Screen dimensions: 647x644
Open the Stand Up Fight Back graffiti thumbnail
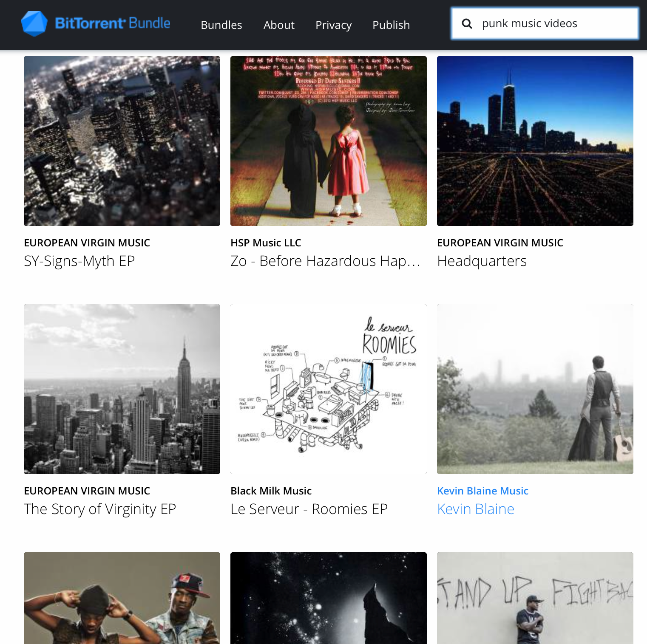point(535,598)
